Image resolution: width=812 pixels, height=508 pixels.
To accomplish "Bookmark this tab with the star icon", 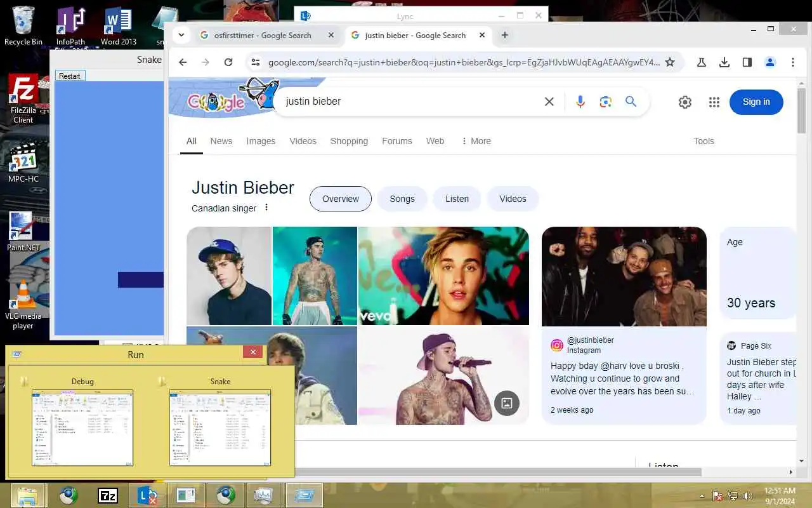I will coord(670,62).
